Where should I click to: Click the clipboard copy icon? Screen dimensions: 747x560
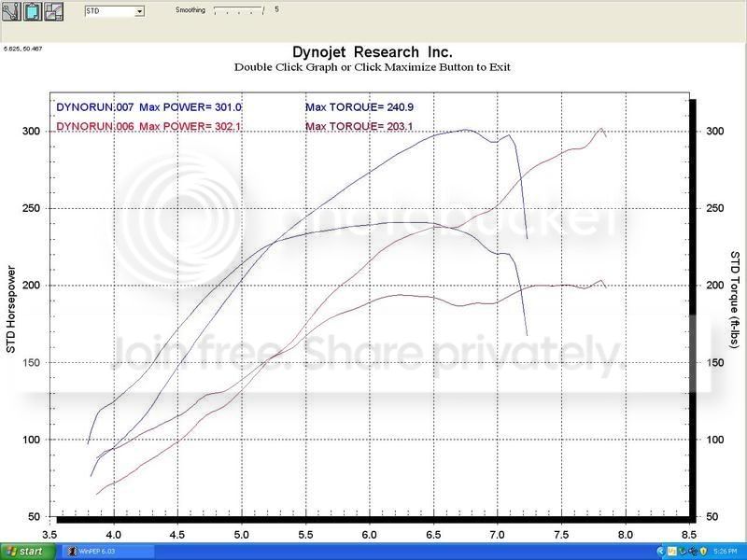pyautogui.click(x=33, y=11)
